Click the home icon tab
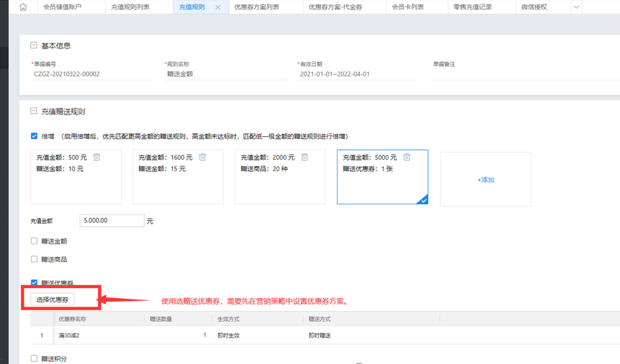The width and height of the screenshot is (620, 364). [23, 7]
